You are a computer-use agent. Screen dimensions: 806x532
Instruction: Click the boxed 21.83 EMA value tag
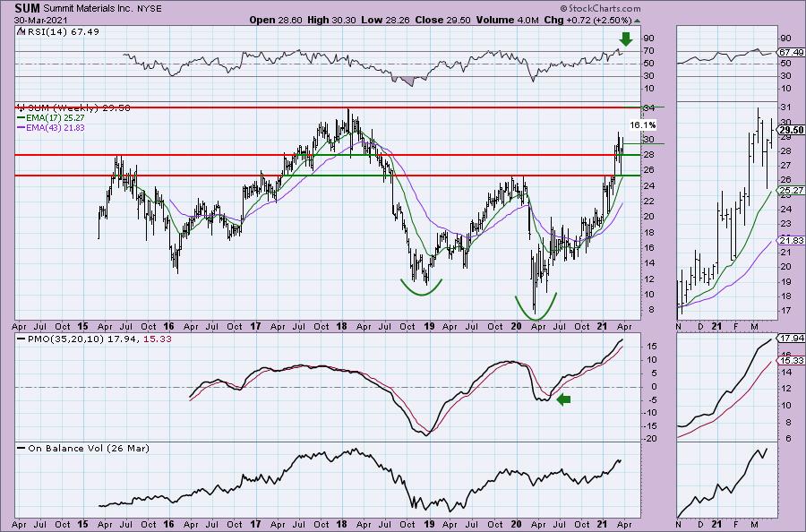tap(793, 241)
